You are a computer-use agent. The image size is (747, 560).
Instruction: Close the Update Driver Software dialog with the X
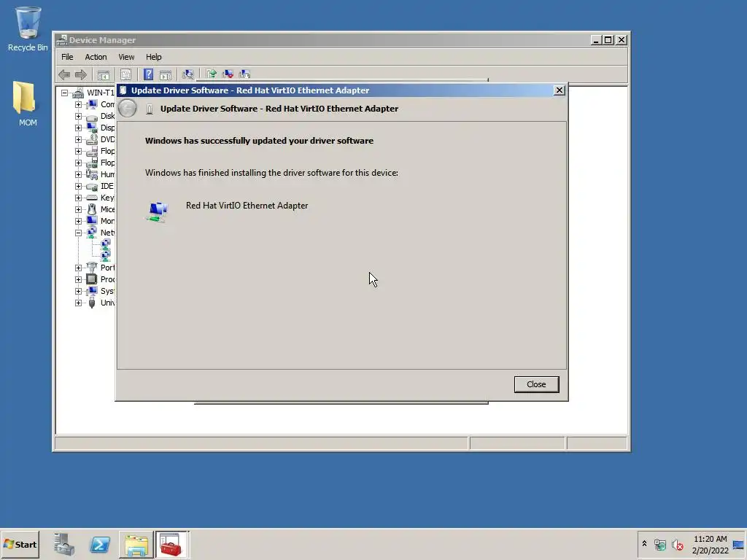560,90
